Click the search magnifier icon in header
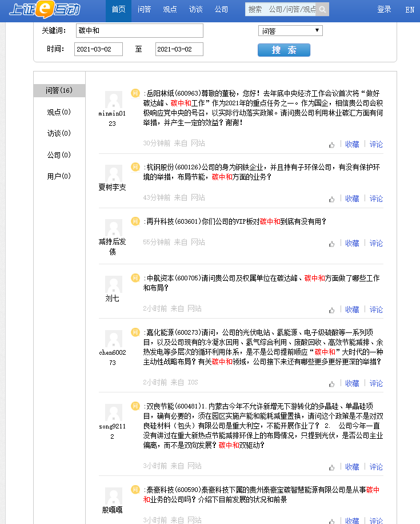420x524 pixels. [322, 9]
